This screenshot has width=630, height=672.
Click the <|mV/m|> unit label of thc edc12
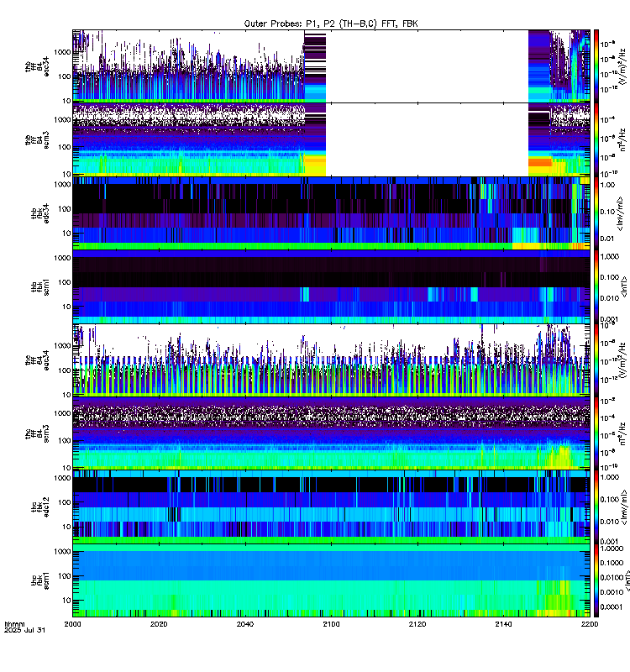click(624, 507)
